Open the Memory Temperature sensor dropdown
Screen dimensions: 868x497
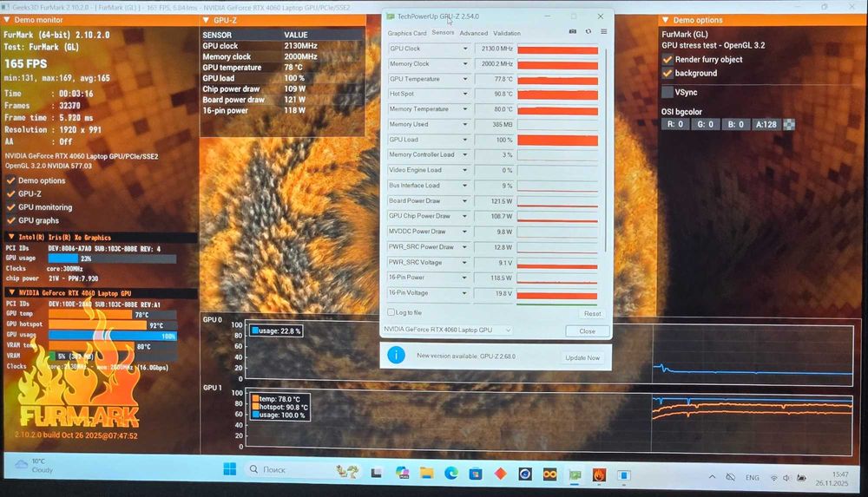pyautogui.click(x=465, y=109)
